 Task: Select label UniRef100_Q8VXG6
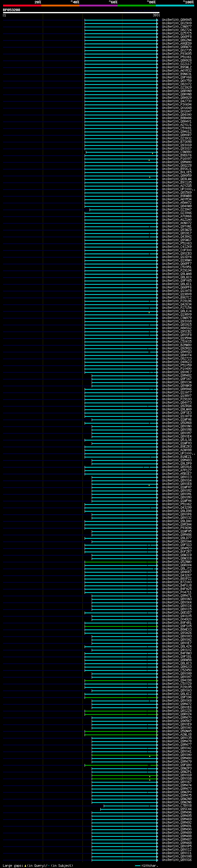(x=177, y=860)
